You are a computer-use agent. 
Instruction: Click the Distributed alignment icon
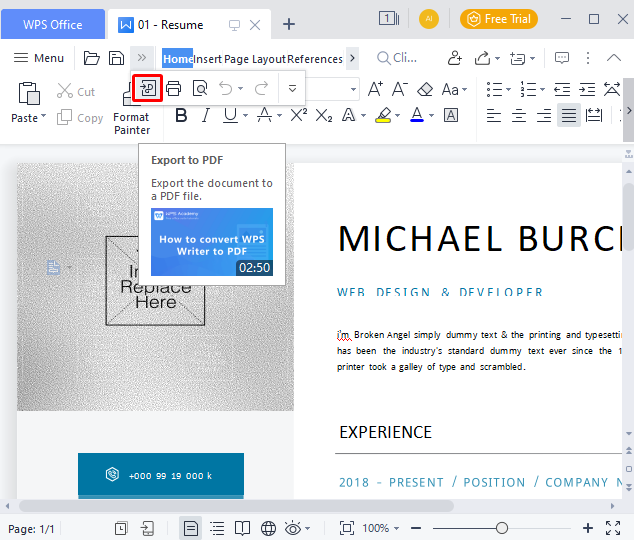pos(594,116)
